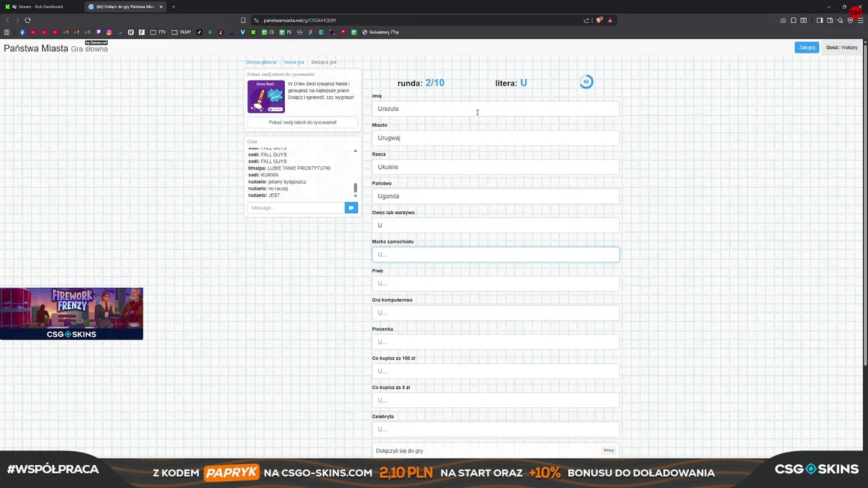The image size is (868, 488).
Task: Focus the Owoc lub warzywo field
Action: 496,225
